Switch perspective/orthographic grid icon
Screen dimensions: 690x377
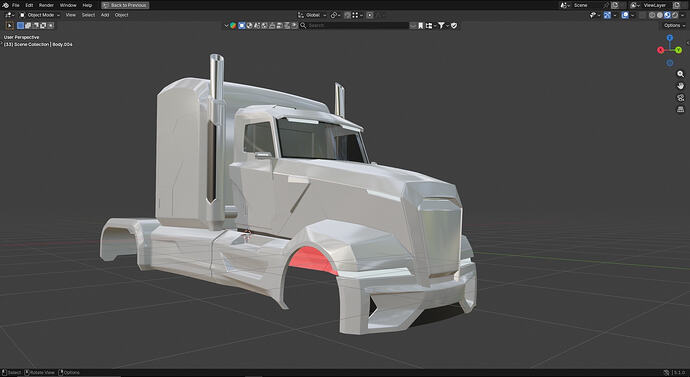680,109
